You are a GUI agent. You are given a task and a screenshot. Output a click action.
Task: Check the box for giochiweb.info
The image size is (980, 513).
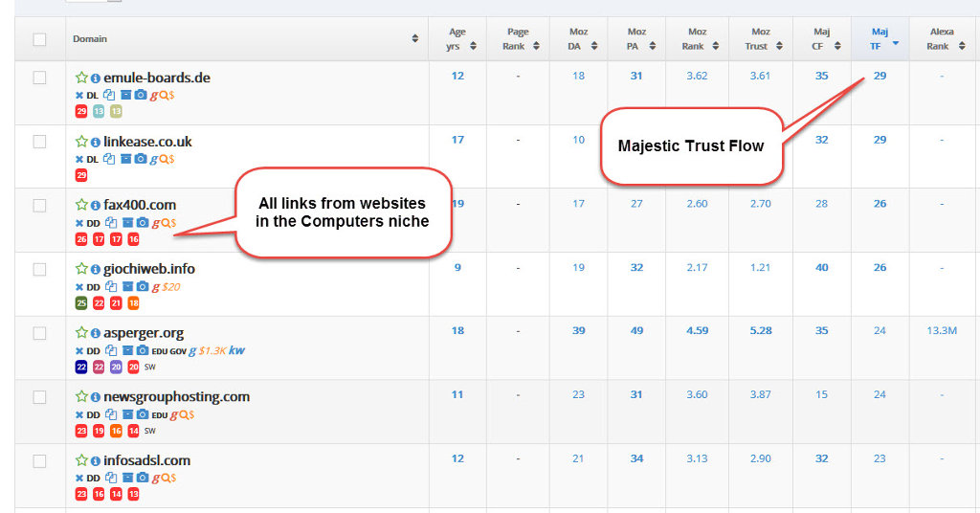tap(39, 269)
